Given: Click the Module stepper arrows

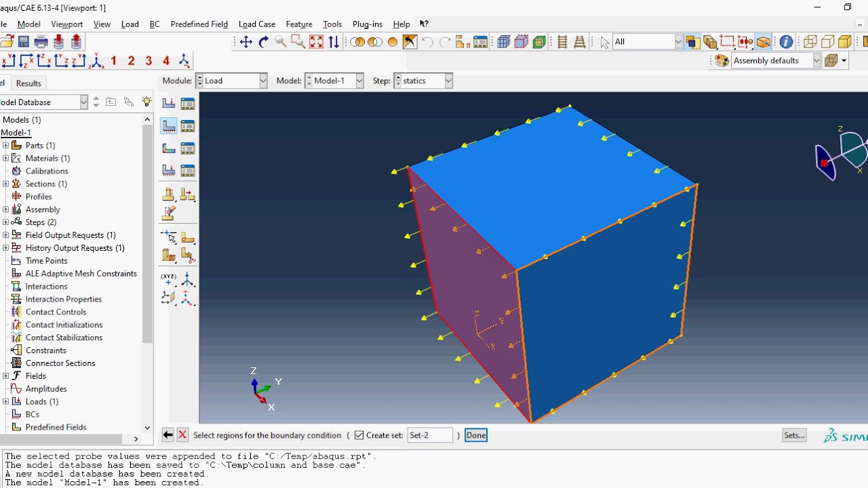Looking at the screenshot, I should point(199,81).
